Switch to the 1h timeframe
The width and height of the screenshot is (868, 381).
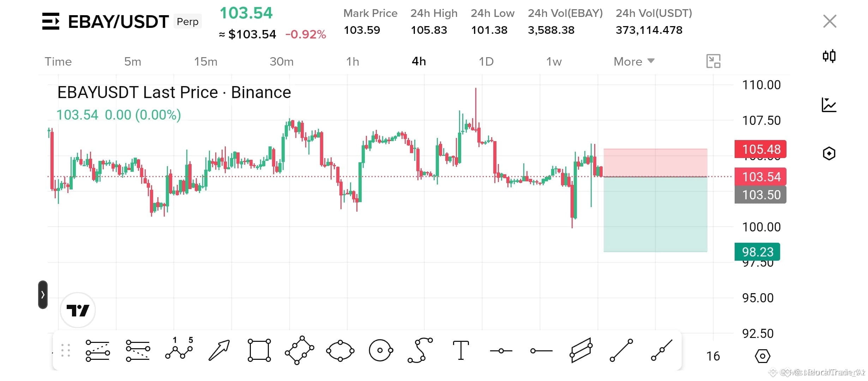click(352, 61)
